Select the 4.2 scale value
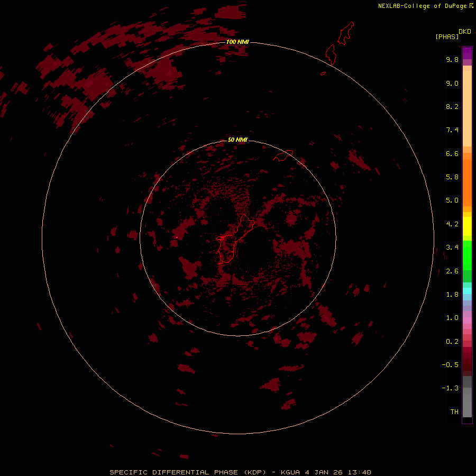Screen dimensions: 476x476 coord(452,224)
